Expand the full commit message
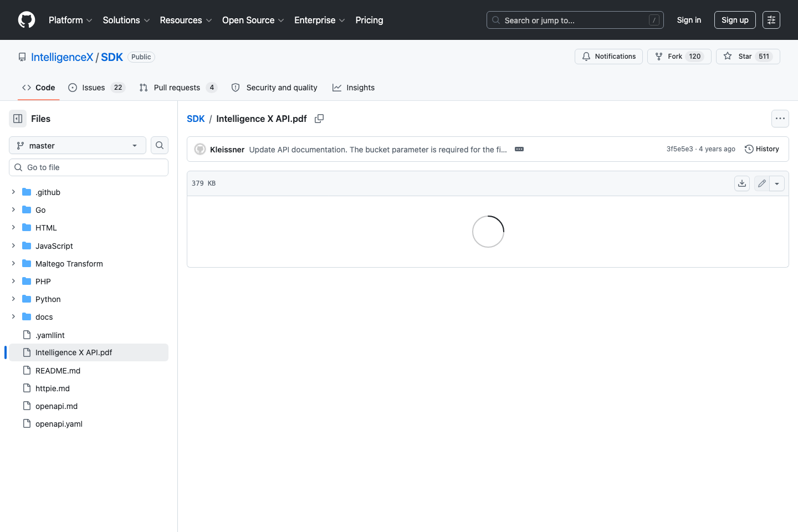Image resolution: width=798 pixels, height=532 pixels. pos(519,149)
